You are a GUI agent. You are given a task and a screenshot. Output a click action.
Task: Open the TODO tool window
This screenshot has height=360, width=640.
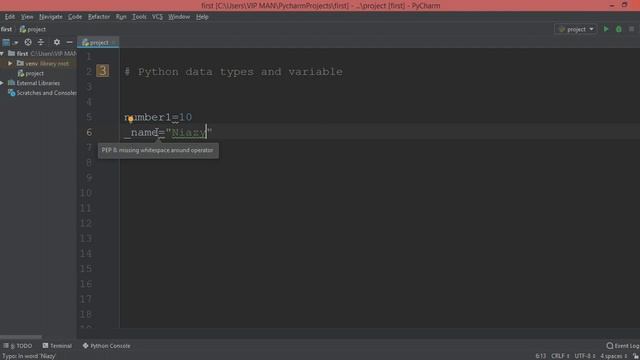pyautogui.click(x=18, y=346)
